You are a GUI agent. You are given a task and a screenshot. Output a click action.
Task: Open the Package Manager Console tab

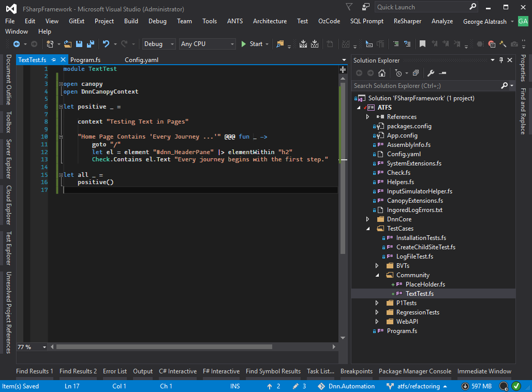click(x=415, y=371)
